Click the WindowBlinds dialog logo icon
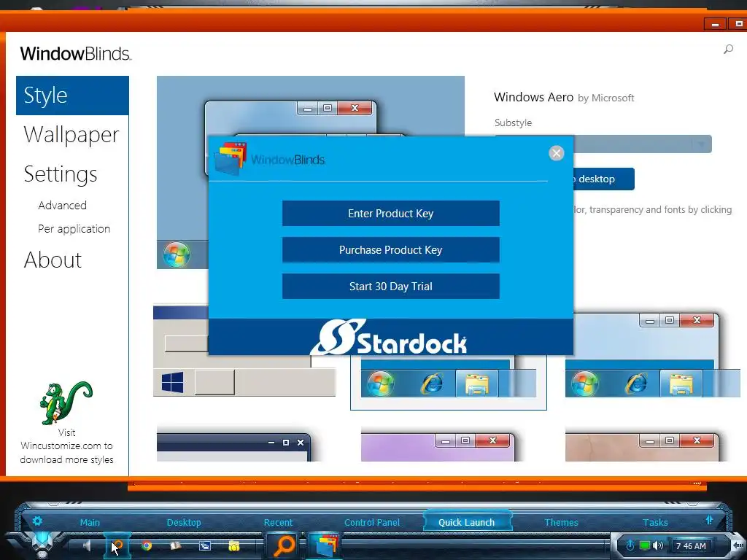747x560 pixels. point(230,158)
